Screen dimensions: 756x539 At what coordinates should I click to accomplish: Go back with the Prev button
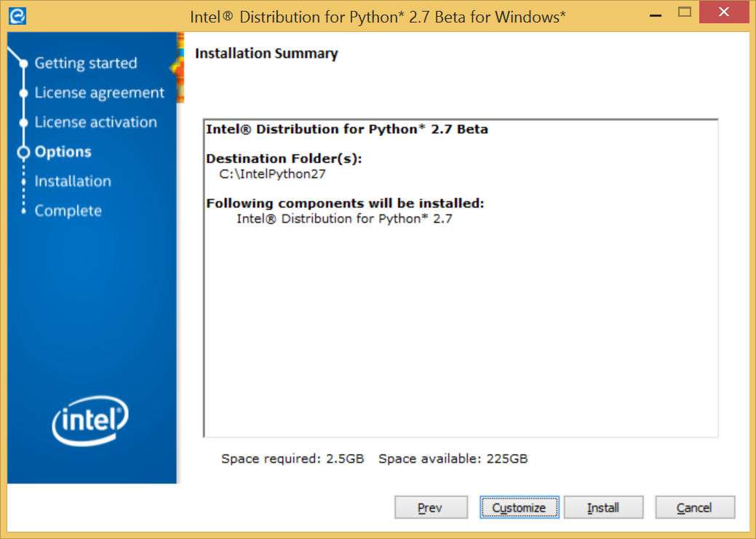pos(430,508)
